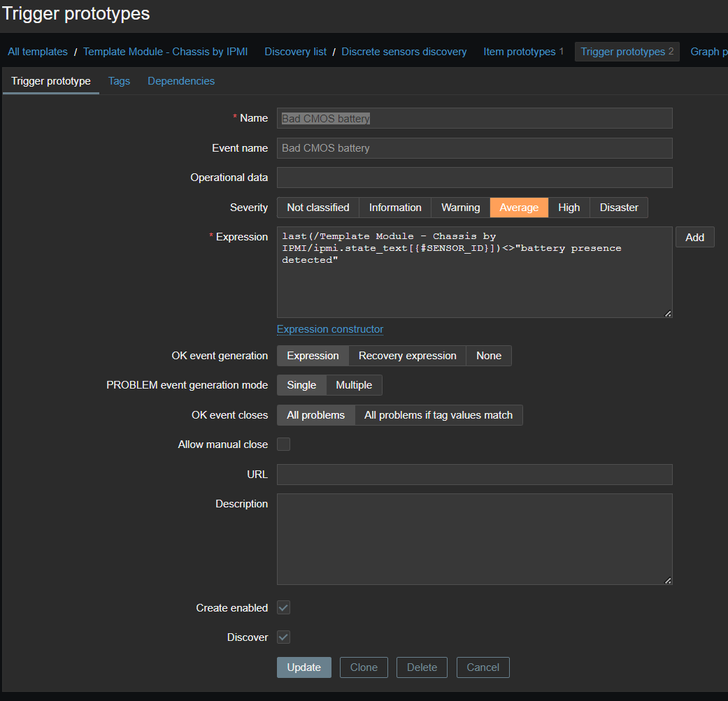Select the Trigger prototype tab
Image resolution: width=728 pixels, height=701 pixels.
[x=50, y=81]
